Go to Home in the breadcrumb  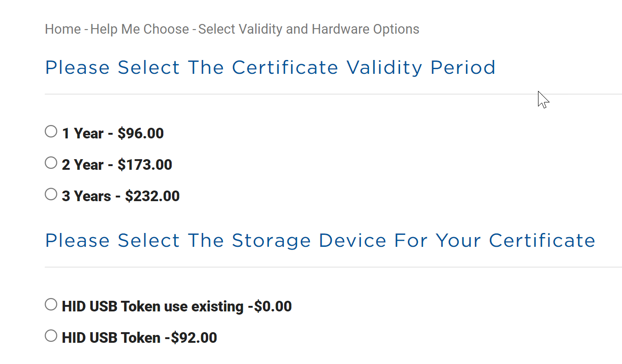coord(63,29)
